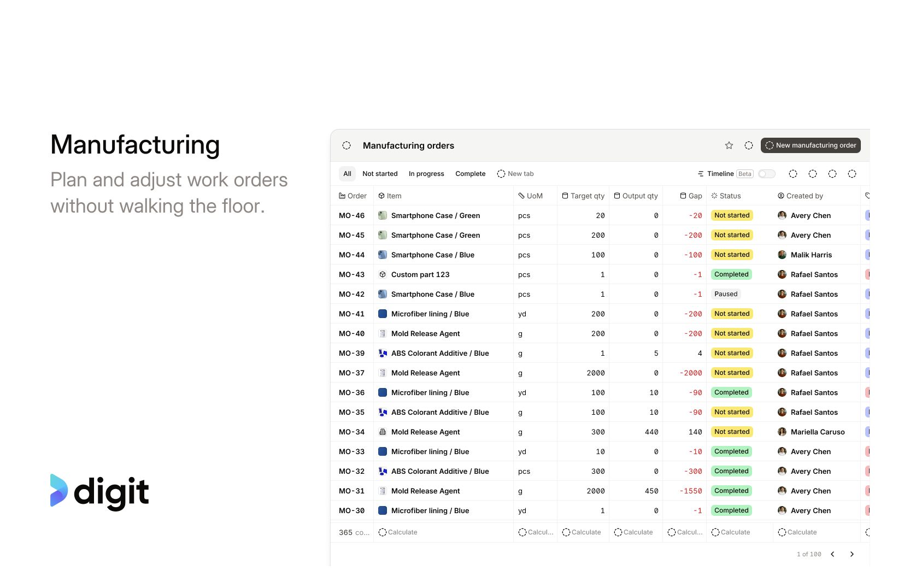
Task: Select the All tab
Action: click(x=347, y=174)
